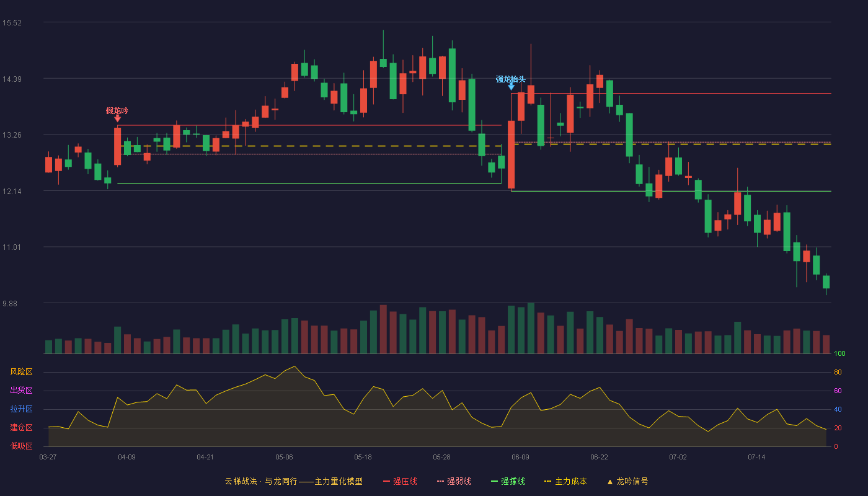
Task: Select the 风险区 zone label
Action: coord(21,372)
